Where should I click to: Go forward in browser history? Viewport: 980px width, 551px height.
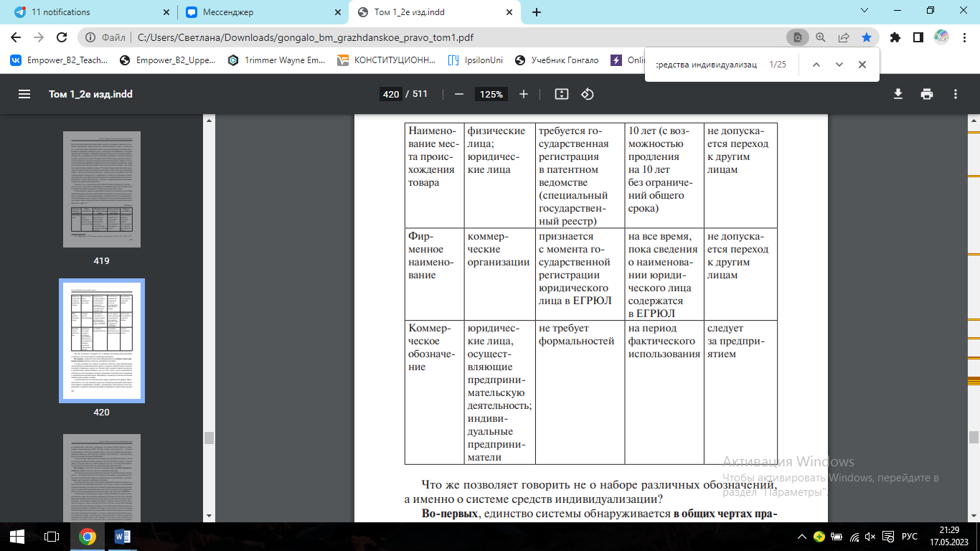point(39,38)
